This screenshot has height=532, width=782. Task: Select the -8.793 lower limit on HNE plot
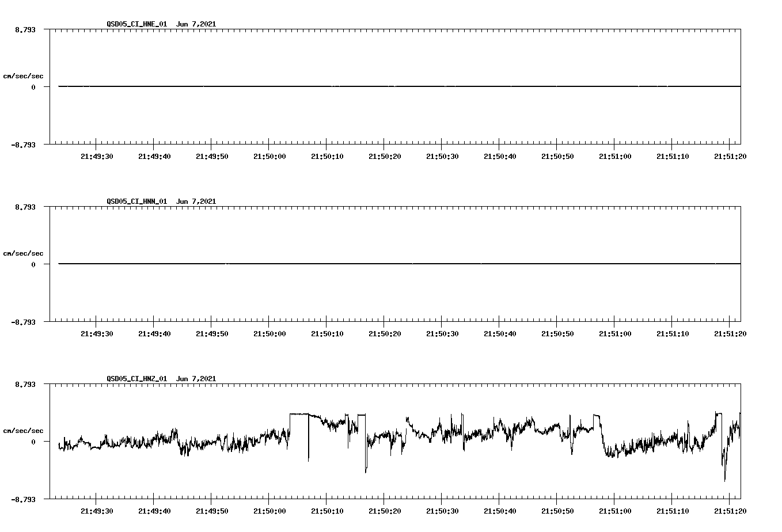[23, 145]
